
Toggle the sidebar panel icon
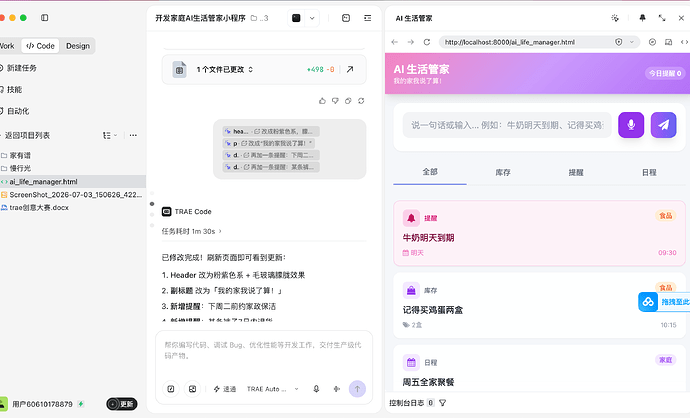click(44, 18)
